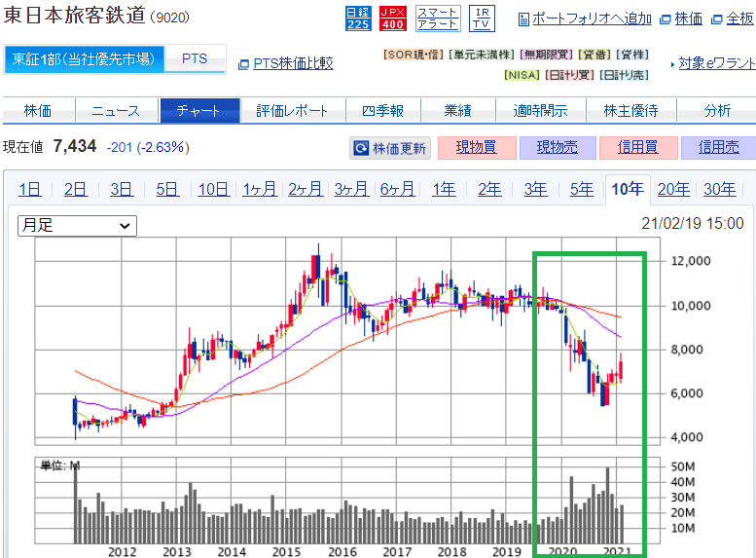Click the [NISA] eligibility label
This screenshot has height=558, width=756.
coord(522,75)
